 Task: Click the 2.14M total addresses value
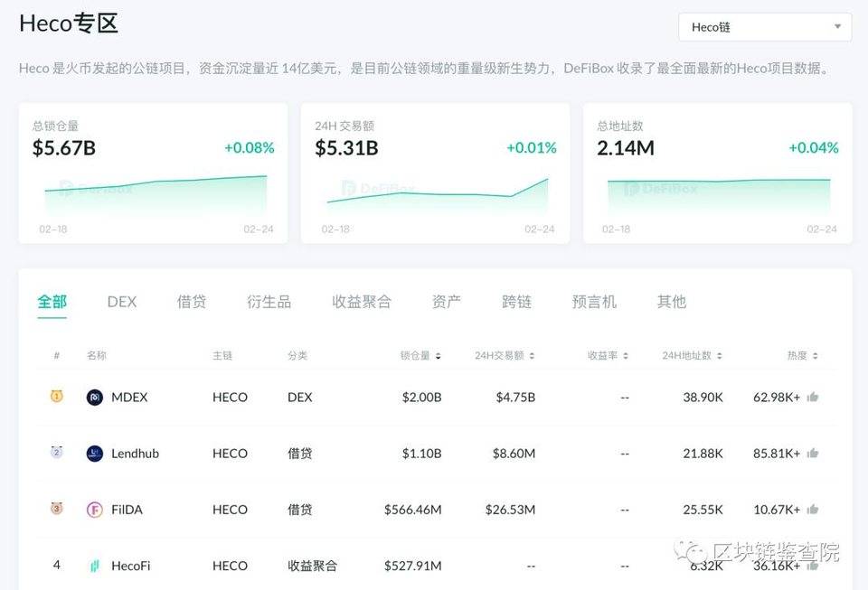[x=626, y=148]
